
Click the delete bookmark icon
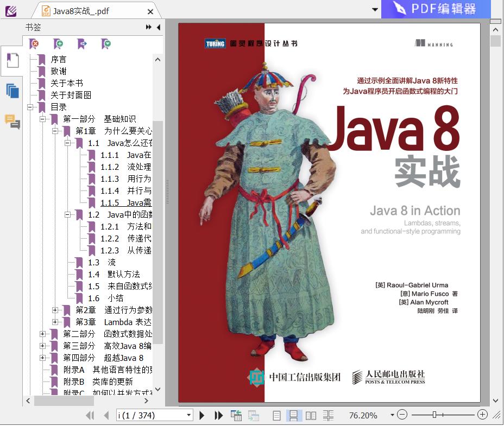34,44
